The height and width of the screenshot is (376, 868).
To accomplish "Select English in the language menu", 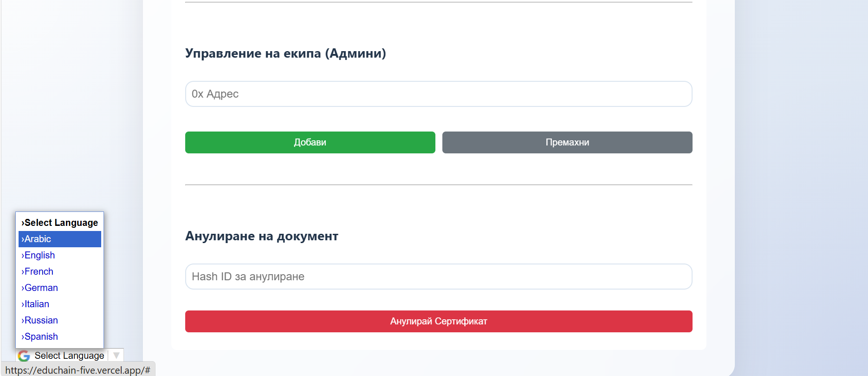I will click(x=40, y=255).
